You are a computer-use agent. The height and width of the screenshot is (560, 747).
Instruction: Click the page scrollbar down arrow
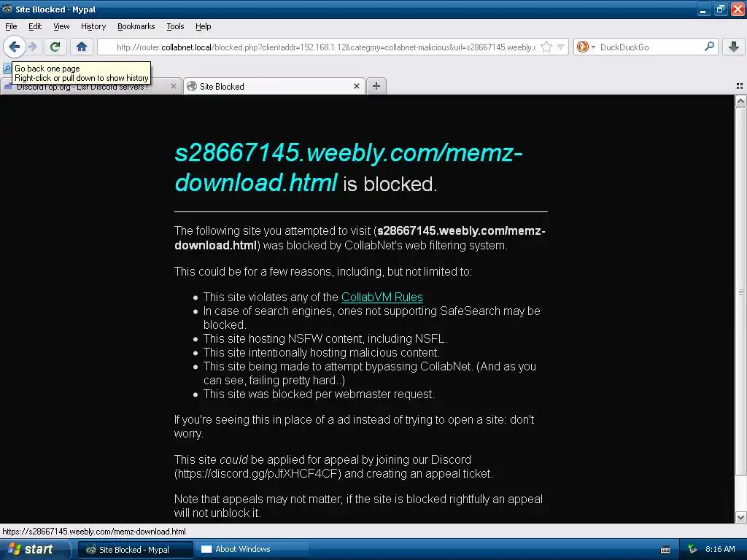pyautogui.click(x=741, y=517)
